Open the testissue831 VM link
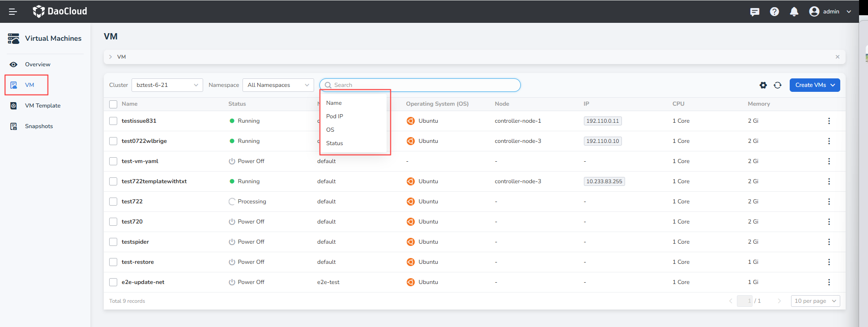Screen dimensions: 868x327 click(139, 121)
